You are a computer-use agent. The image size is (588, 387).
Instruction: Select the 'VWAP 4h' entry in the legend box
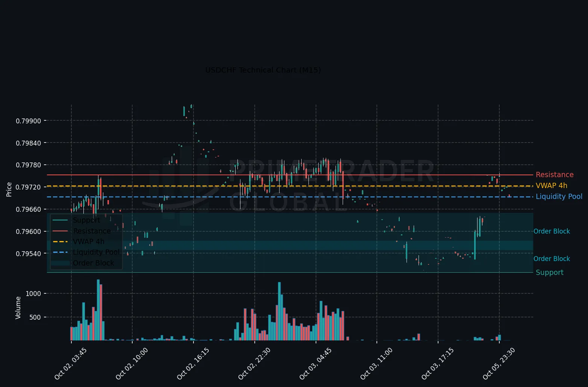coord(89,241)
